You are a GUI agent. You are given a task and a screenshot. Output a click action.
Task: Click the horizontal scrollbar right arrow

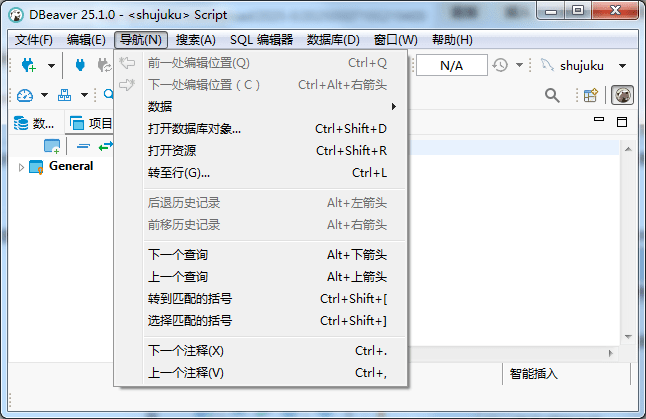pos(611,353)
